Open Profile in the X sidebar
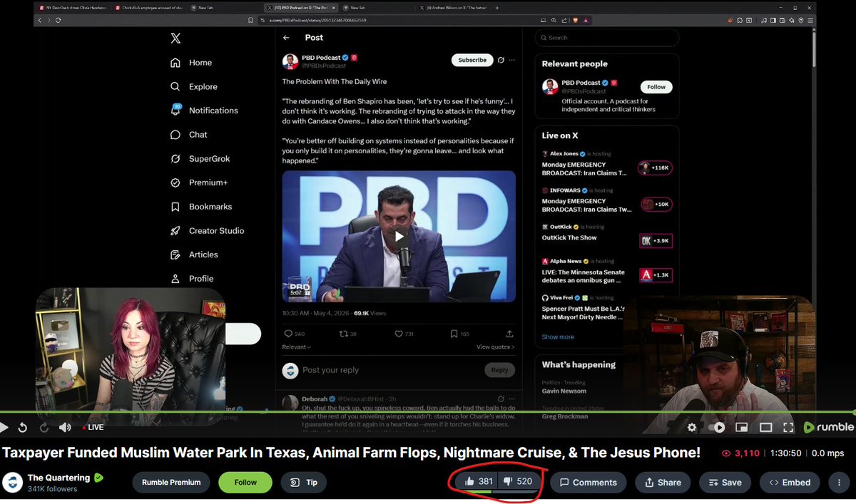 click(x=192, y=279)
